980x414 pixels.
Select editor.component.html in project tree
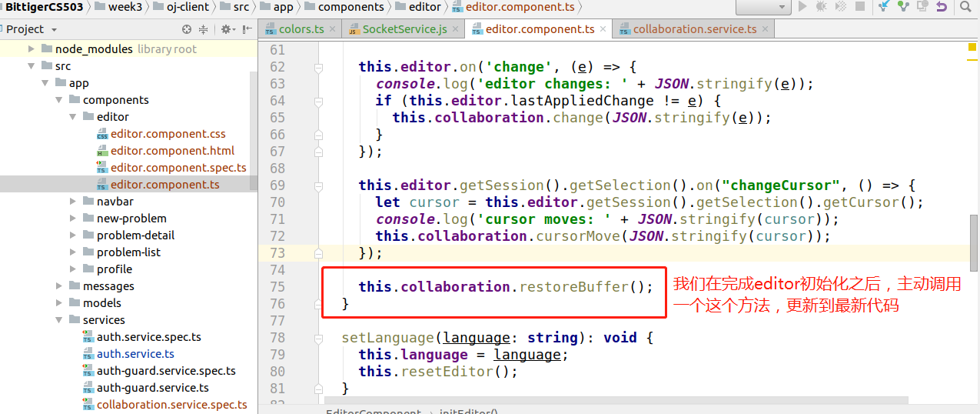coord(172,151)
